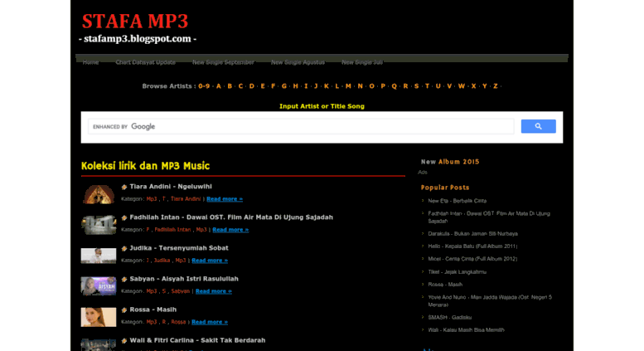Open the Fadhilah Intan post thumbnail
Screen dimensions: 644x351
(99, 225)
